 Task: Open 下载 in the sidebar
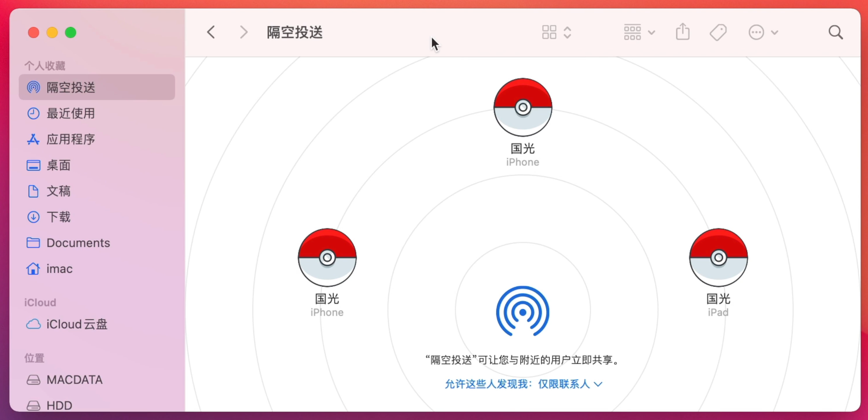(x=97, y=217)
